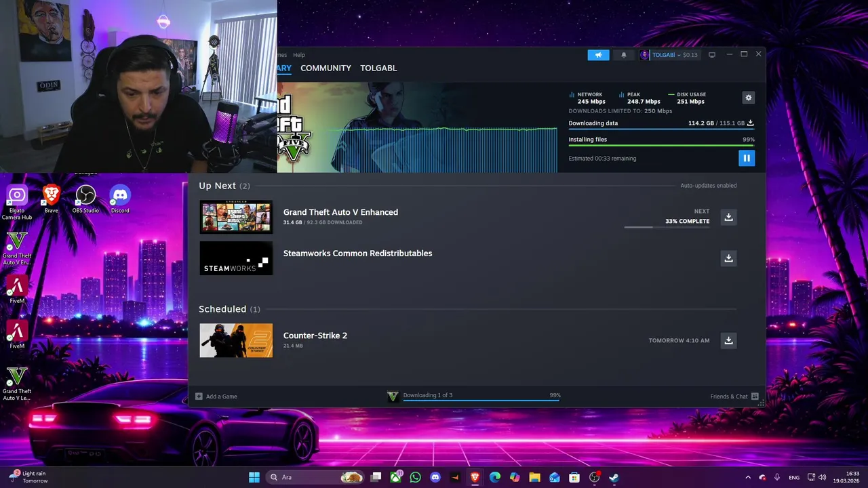Click the Estimated 00:33 remaining text

click(602, 159)
